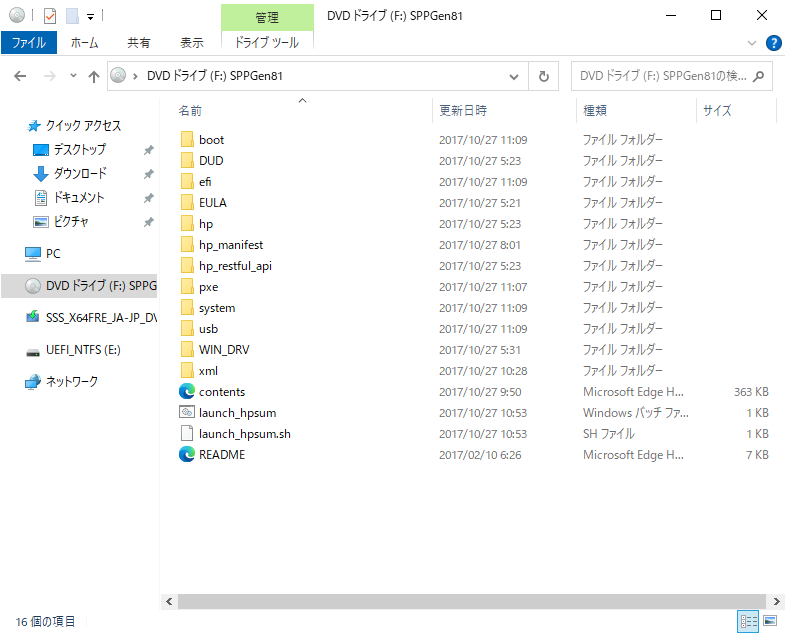Click the scrollbar left arrow

tap(169, 601)
